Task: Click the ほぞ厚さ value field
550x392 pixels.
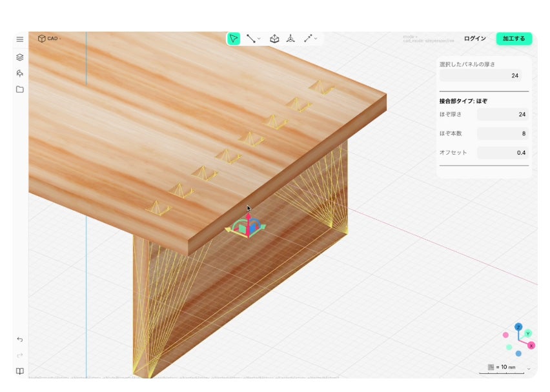Action: click(502, 115)
